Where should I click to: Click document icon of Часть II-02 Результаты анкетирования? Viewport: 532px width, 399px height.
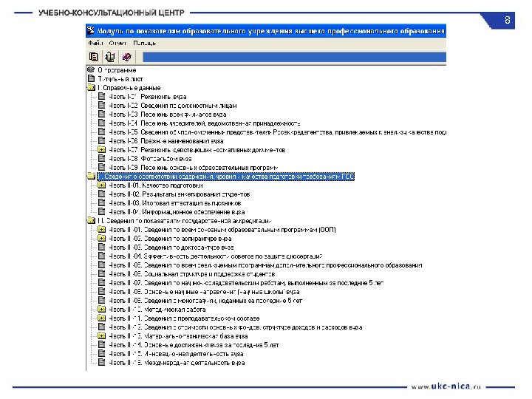click(x=101, y=194)
